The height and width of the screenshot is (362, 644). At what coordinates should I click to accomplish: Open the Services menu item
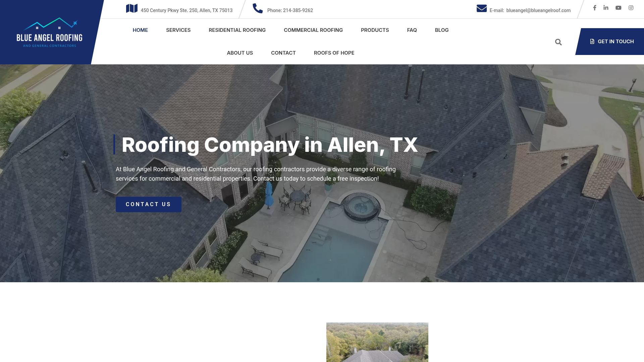click(178, 30)
